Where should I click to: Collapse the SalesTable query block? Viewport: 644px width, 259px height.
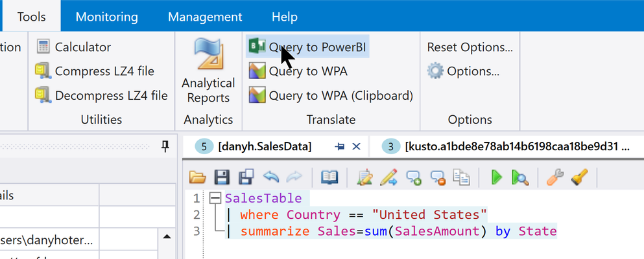pyautogui.click(x=215, y=199)
